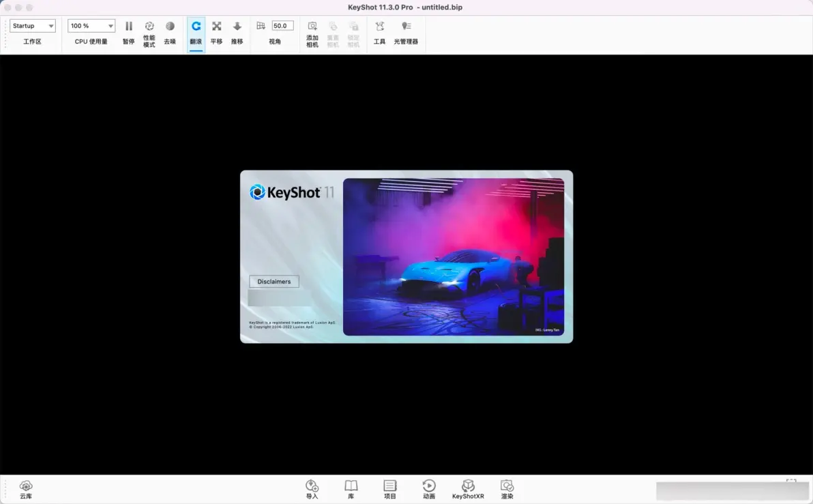Click the Disclaimers button on splash screen
The height and width of the screenshot is (504, 813).
[274, 282]
